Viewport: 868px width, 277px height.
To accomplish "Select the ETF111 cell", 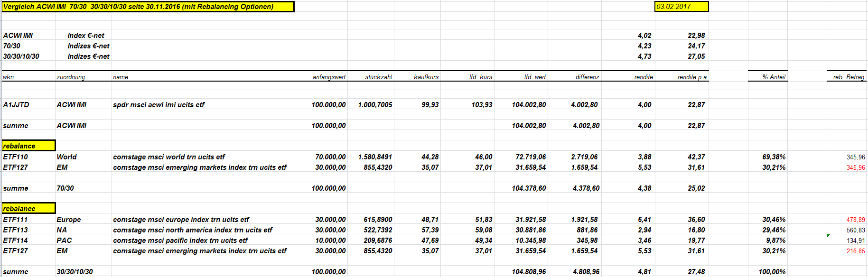I will pos(15,220).
